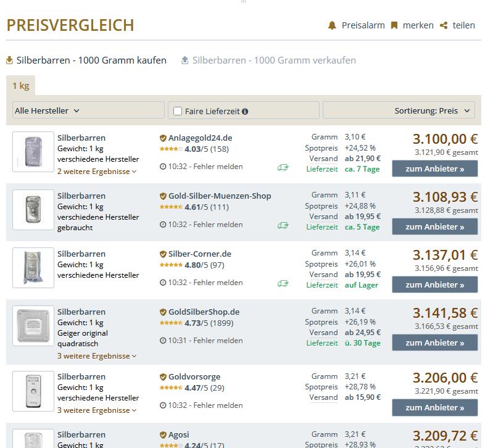Switch to Silberbarren - 1000 Gramm verkaufen
501x448 pixels.
pyautogui.click(x=273, y=60)
